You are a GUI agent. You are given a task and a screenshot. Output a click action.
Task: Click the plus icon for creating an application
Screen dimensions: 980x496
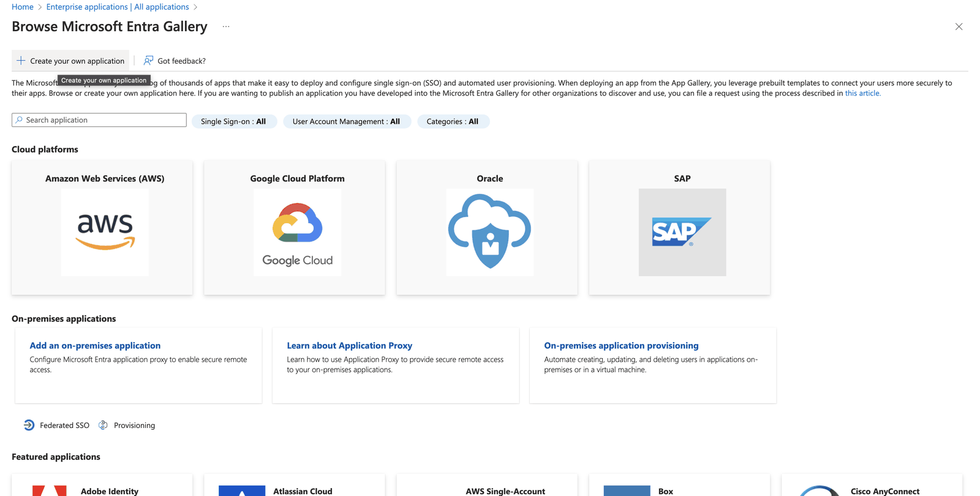21,61
